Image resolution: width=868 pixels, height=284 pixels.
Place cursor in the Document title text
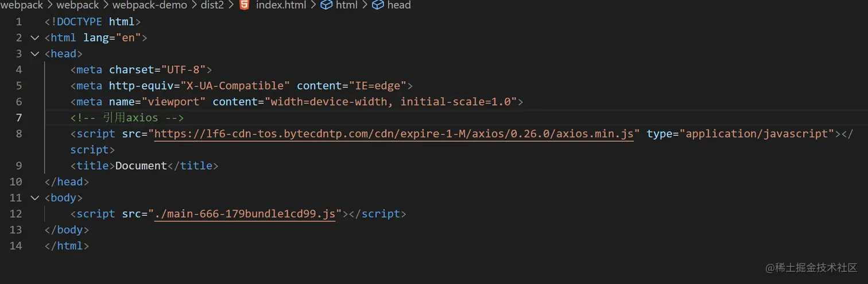pos(141,166)
